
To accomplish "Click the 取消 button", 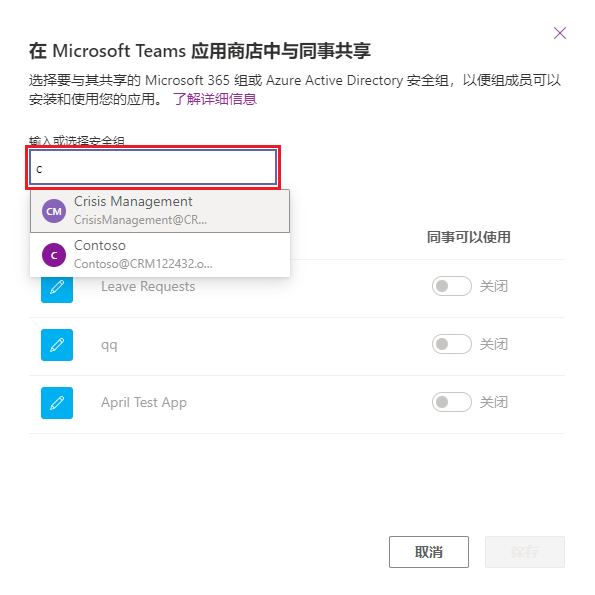I will point(429,552).
